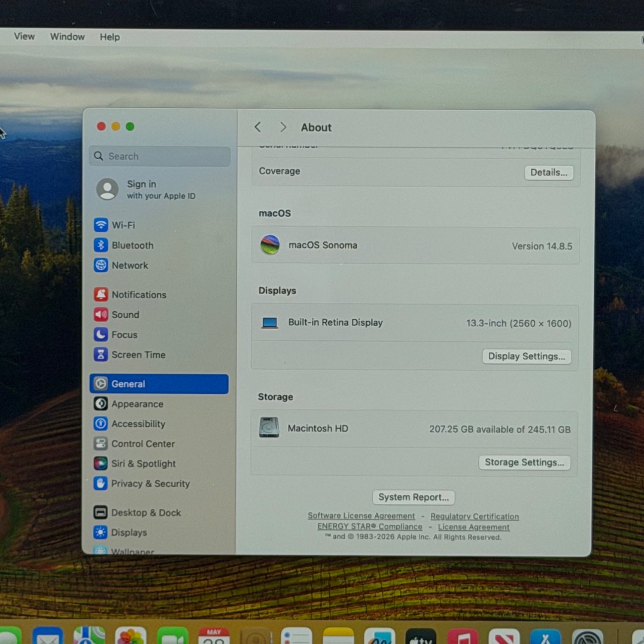Viewport: 644px width, 644px height.
Task: Click the Details button for Coverage
Action: click(549, 173)
